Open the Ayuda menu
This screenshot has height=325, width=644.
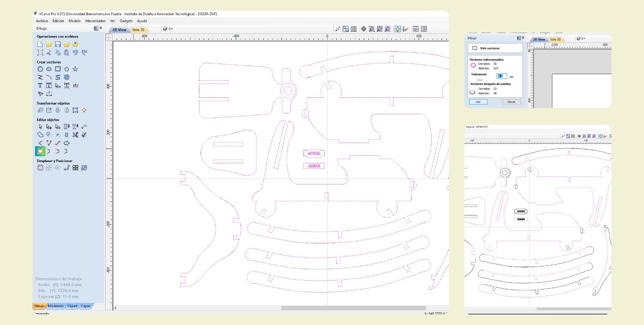pyautogui.click(x=142, y=21)
